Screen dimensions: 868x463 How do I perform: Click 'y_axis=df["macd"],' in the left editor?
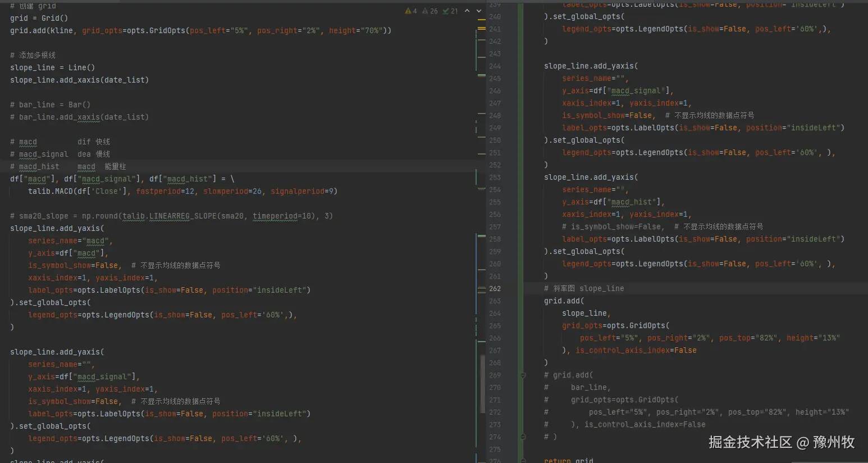(x=68, y=253)
